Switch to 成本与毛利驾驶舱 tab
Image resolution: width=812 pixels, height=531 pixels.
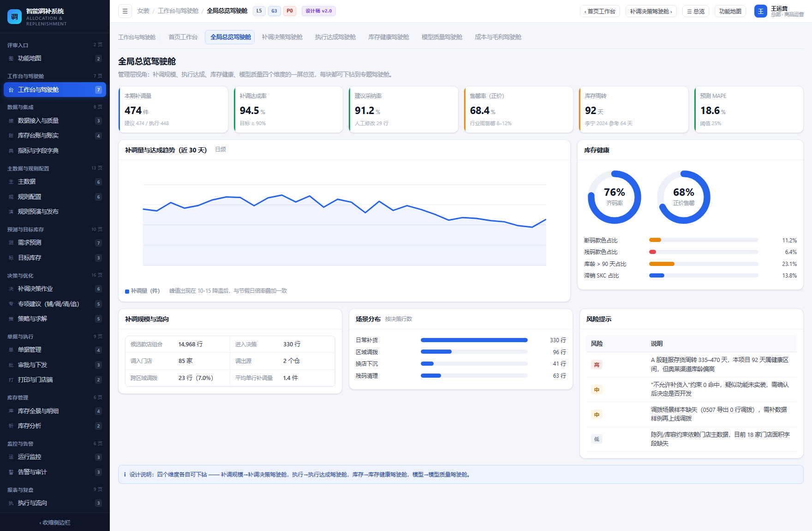tap(498, 37)
